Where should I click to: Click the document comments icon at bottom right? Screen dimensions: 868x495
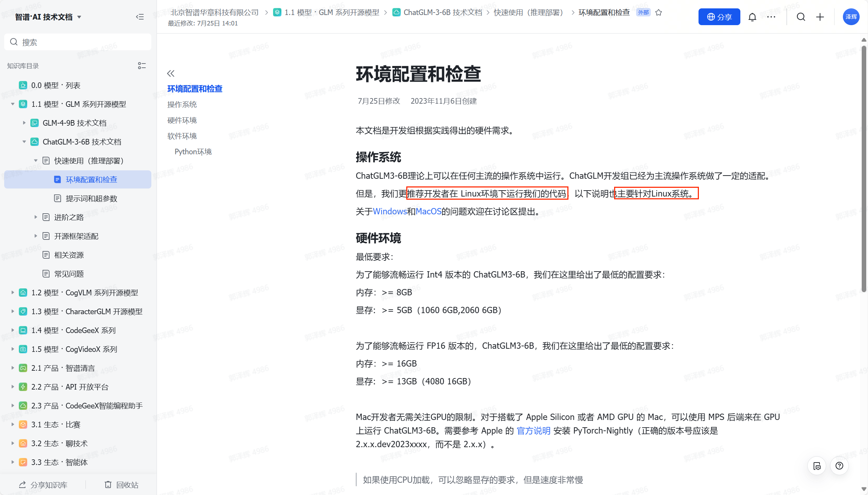(x=817, y=466)
